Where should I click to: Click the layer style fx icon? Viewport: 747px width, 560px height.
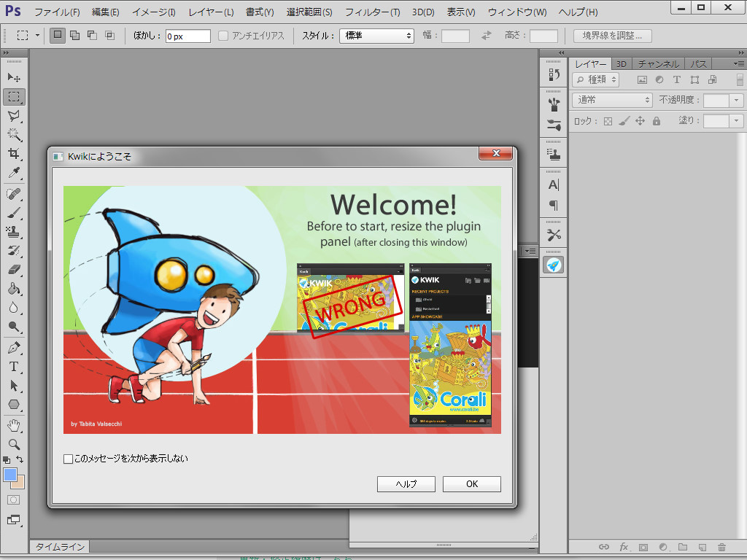[x=624, y=547]
